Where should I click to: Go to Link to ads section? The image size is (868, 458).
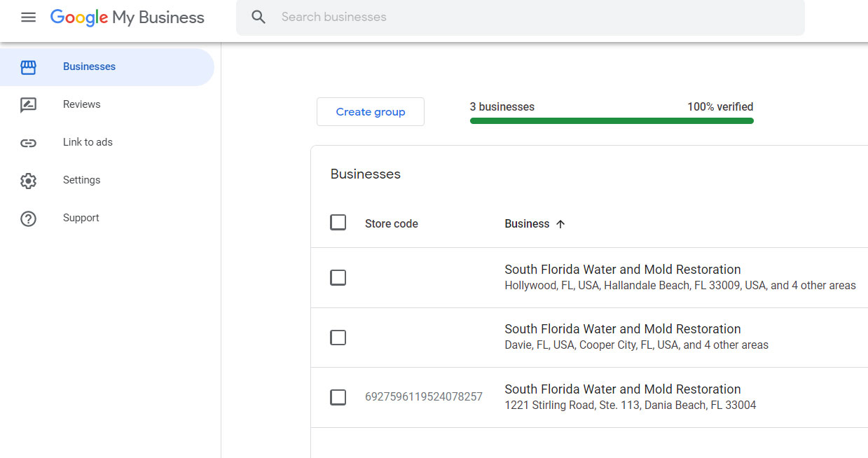(88, 142)
